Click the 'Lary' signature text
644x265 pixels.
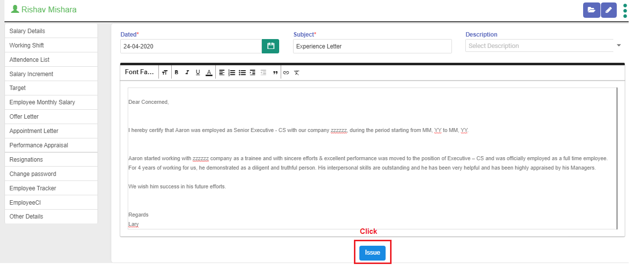[x=134, y=224]
